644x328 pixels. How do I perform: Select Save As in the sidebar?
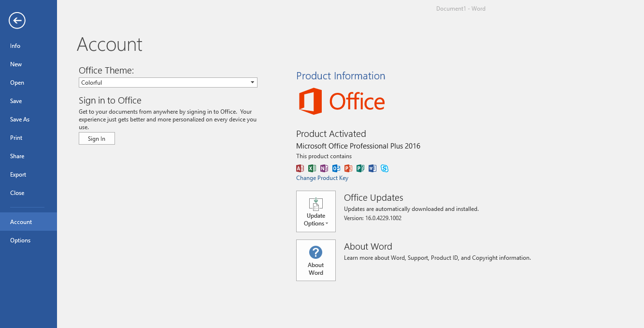pyautogui.click(x=29, y=119)
